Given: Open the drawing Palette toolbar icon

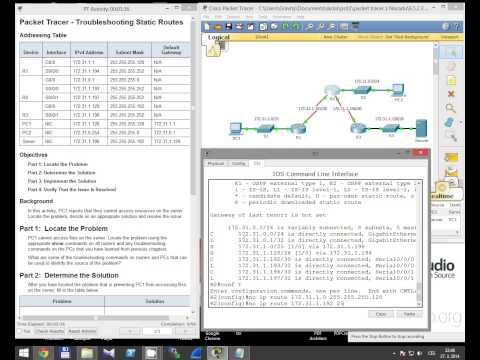Looking at the screenshot, I should pyautogui.click(x=344, y=27).
